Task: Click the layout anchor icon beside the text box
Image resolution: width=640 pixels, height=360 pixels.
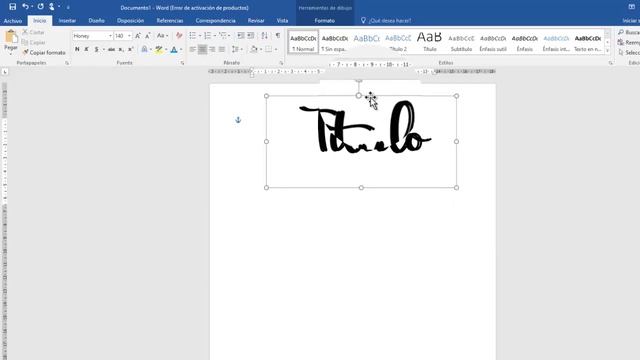Action: pos(238,120)
